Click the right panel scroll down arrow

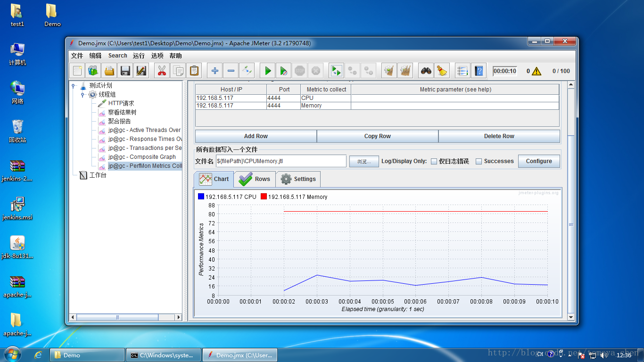571,317
